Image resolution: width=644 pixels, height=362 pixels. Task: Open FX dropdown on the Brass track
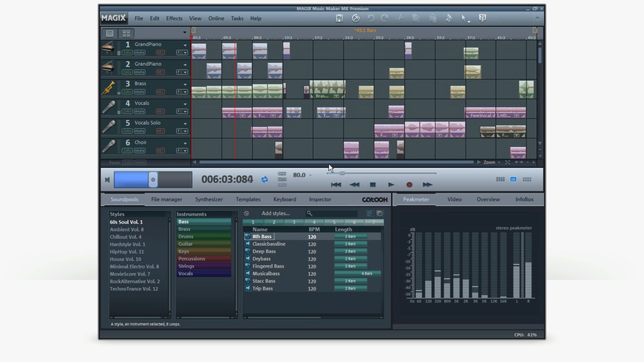click(x=182, y=92)
